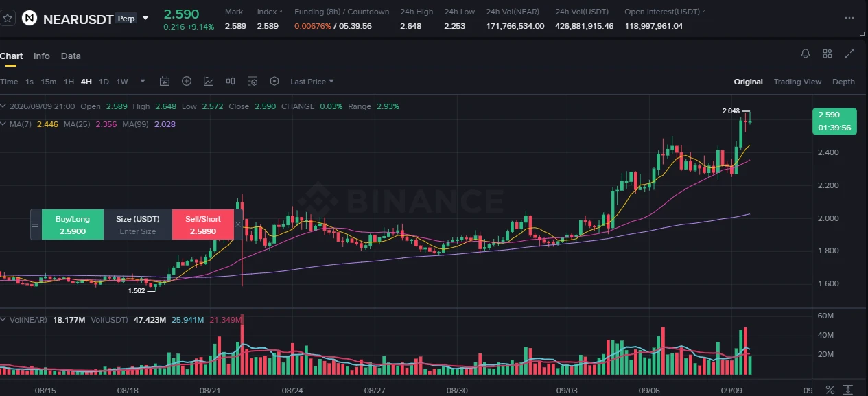Click the MA(25) indicator label
This screenshot has width=868, height=396.
77,124
